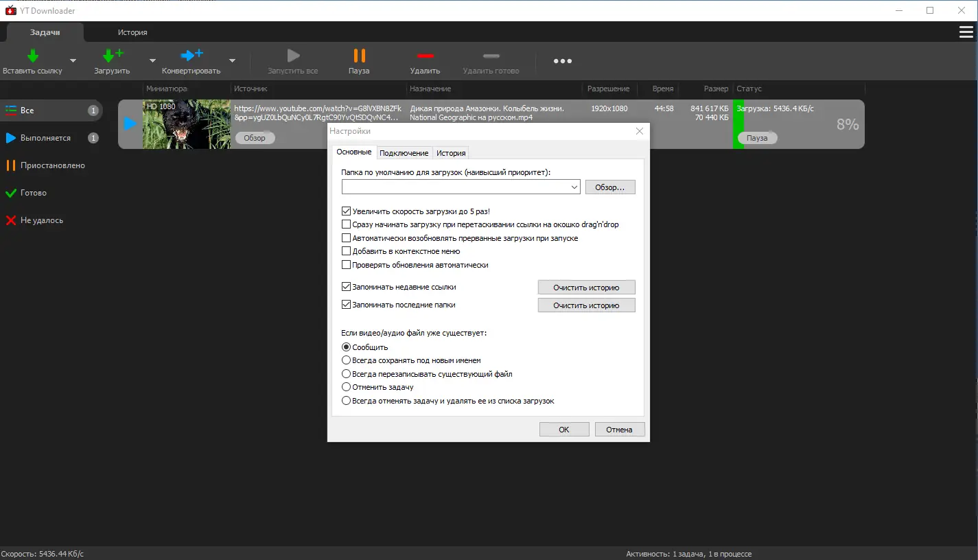Confirm settings with the OK button

coord(564,430)
